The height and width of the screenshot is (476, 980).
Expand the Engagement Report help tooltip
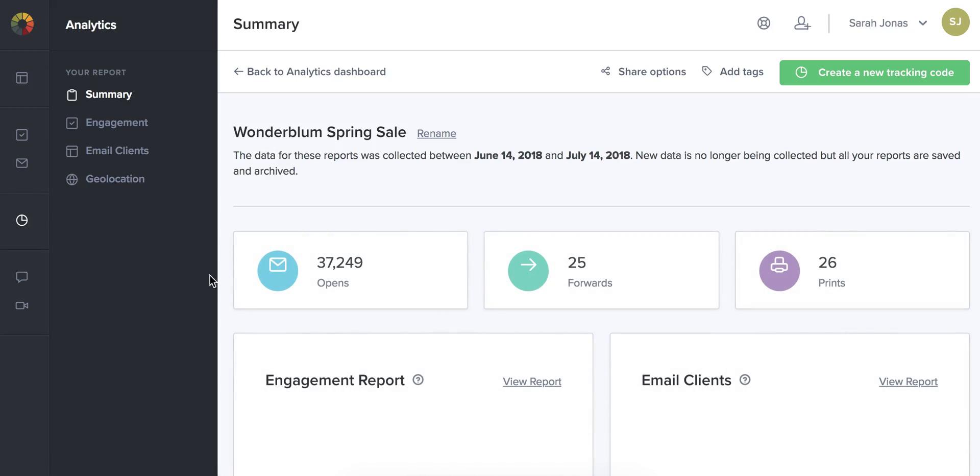(x=418, y=380)
